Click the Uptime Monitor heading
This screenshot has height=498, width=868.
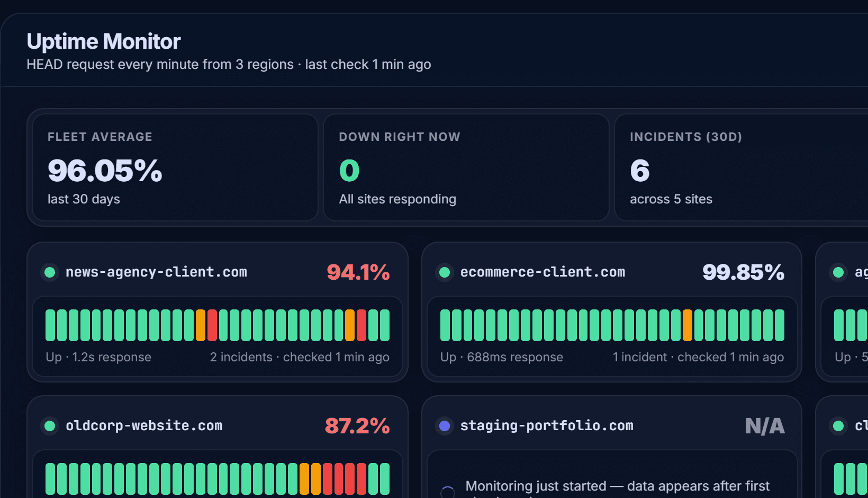tap(104, 41)
